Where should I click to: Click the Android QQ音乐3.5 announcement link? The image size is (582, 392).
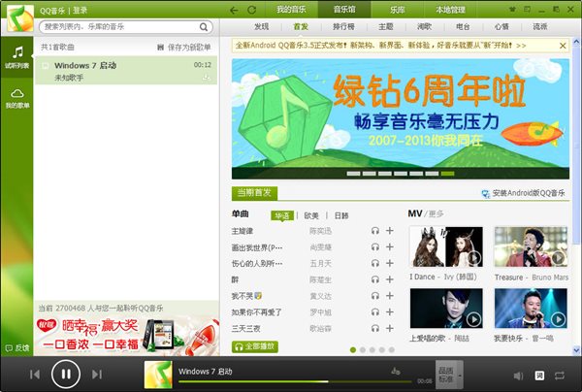pyautogui.click(x=380, y=46)
